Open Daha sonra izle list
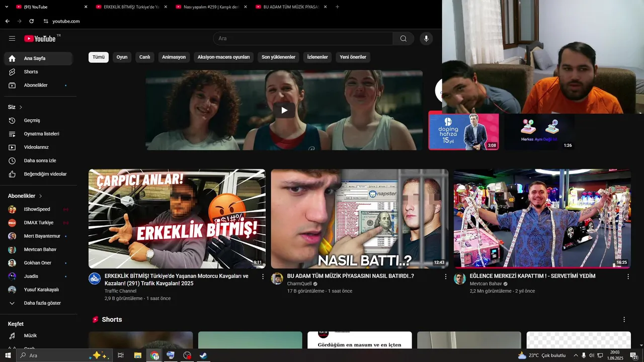 coord(38,161)
